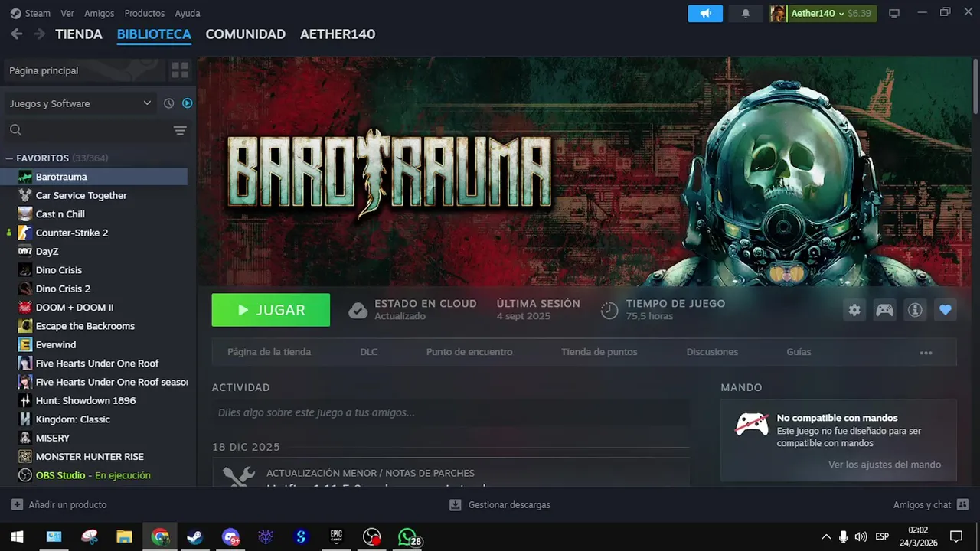Screen dimensions: 980x551
Task: Click the announcements megaphone button
Action: 705,14
